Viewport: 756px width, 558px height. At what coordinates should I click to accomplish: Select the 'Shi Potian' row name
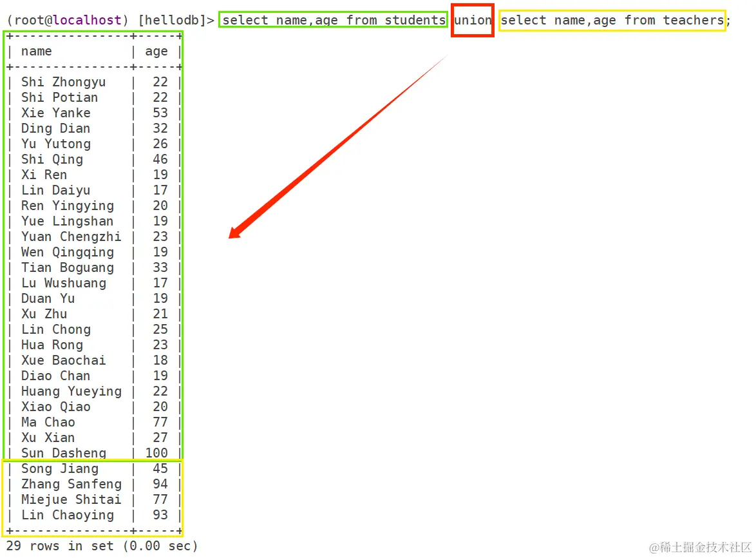pyautogui.click(x=59, y=97)
